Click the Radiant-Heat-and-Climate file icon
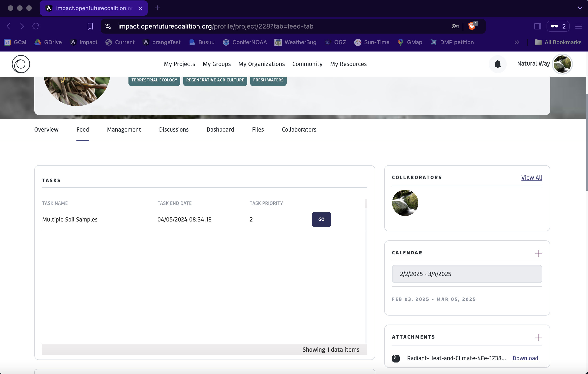This screenshot has height=374, width=588. point(396,358)
